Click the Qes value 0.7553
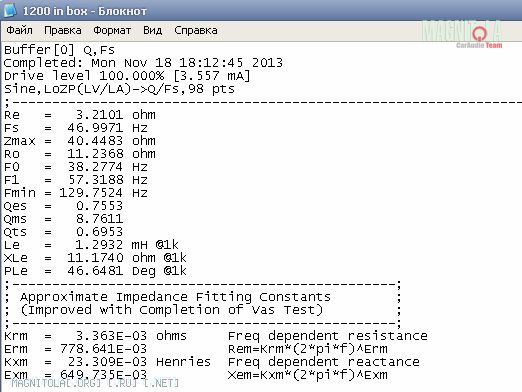522x392 pixels. [99, 206]
